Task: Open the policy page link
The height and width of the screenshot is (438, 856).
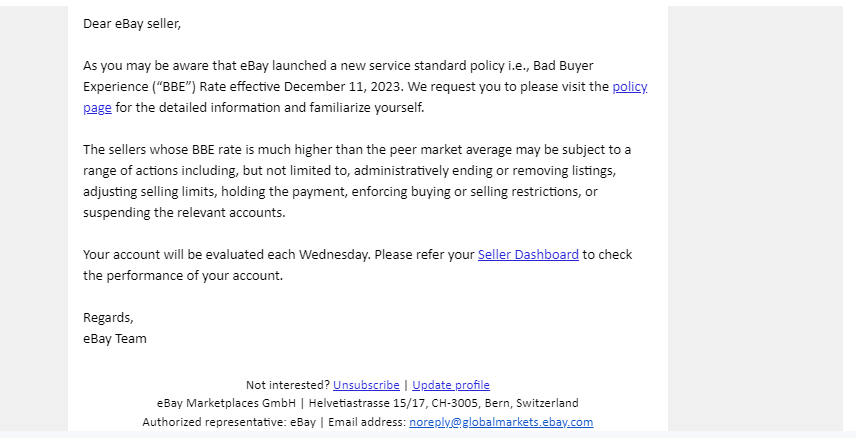Action: coord(629,87)
